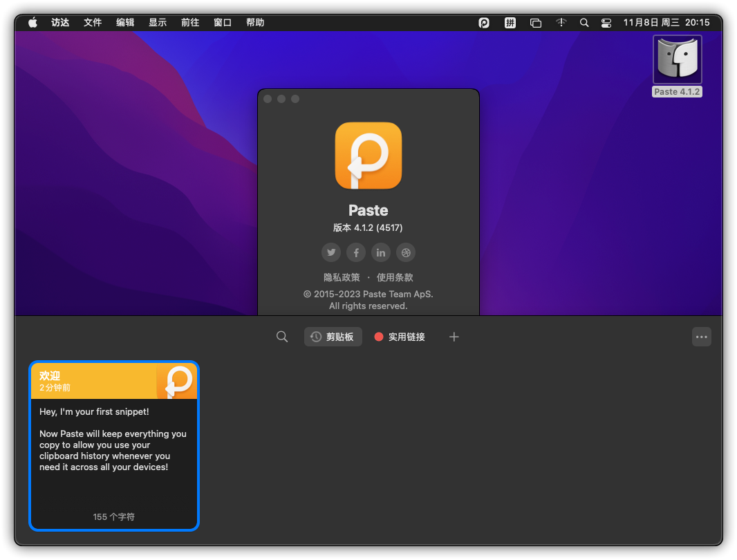Select the 实用链接 pinboard tab

coord(400,337)
